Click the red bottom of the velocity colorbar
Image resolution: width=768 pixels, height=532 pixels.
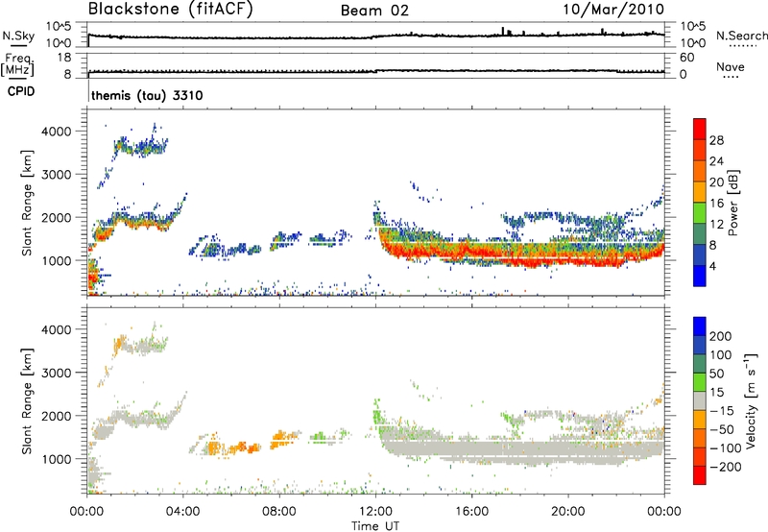[x=700, y=475]
